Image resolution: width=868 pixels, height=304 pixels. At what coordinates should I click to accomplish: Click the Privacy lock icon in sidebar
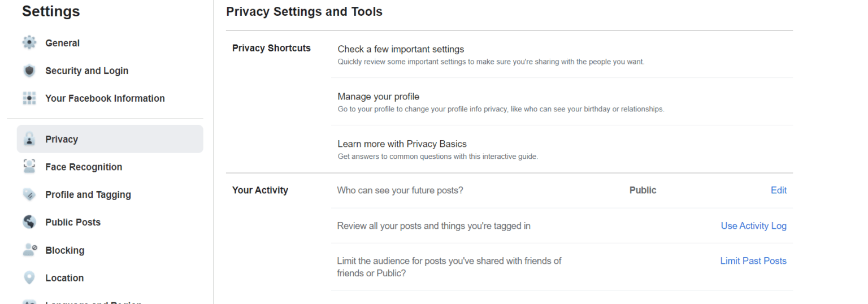pyautogui.click(x=29, y=140)
